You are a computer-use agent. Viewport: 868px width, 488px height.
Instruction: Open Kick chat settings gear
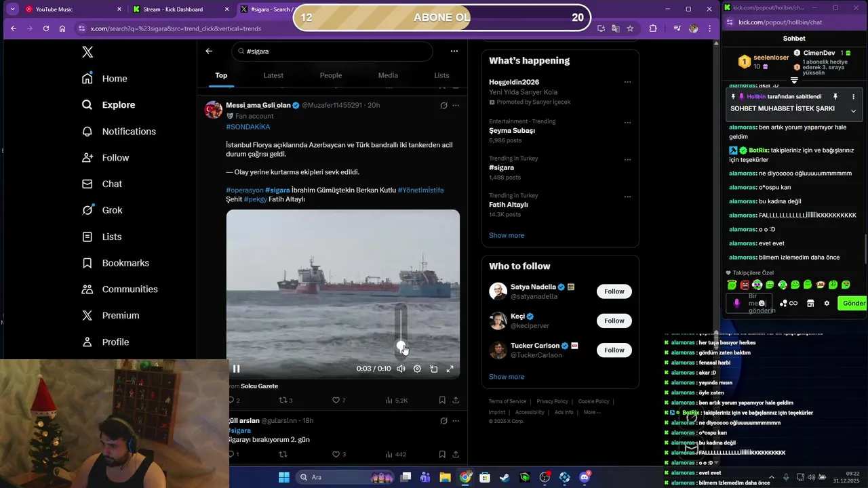point(827,303)
